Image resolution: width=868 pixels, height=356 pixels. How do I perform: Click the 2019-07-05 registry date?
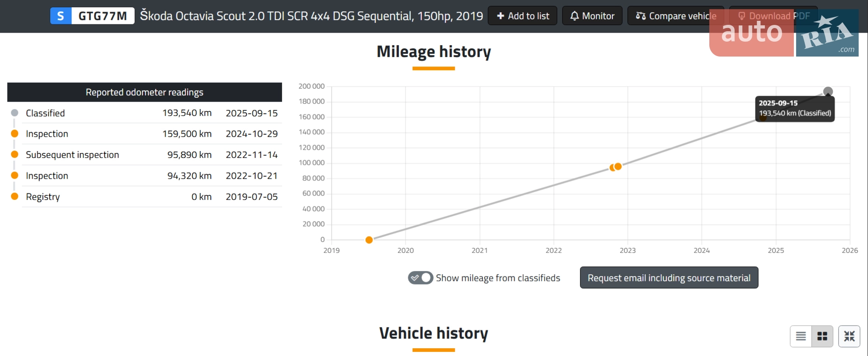coord(252,197)
